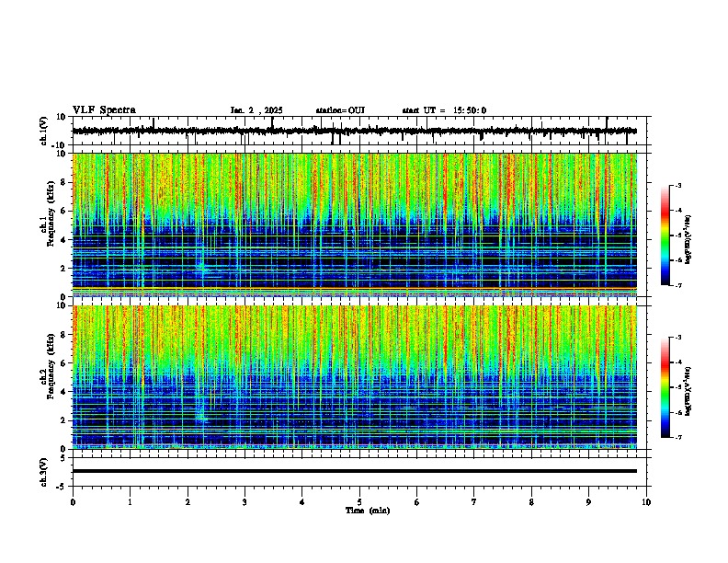Click time axis end label "10"
The image size is (728, 563).
(x=646, y=502)
